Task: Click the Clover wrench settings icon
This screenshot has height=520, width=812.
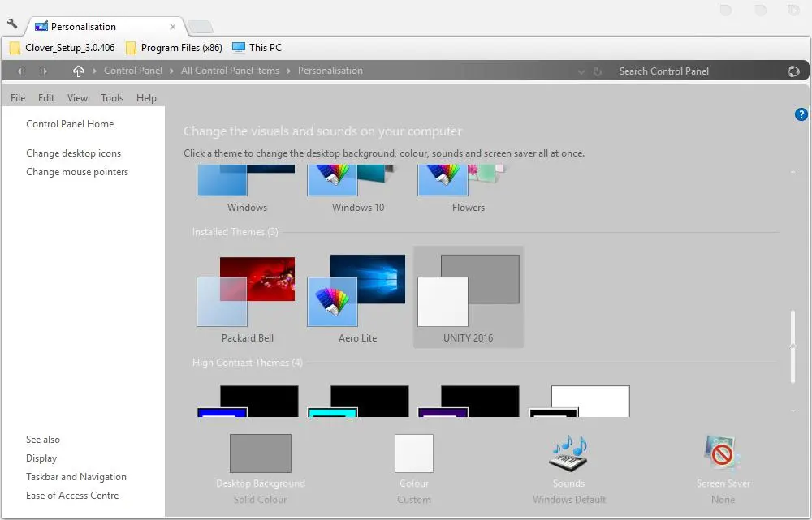Action: pos(12,25)
